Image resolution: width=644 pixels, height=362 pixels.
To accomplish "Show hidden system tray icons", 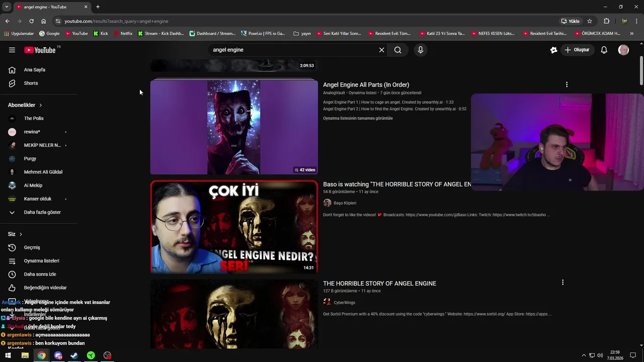I will (x=584, y=355).
